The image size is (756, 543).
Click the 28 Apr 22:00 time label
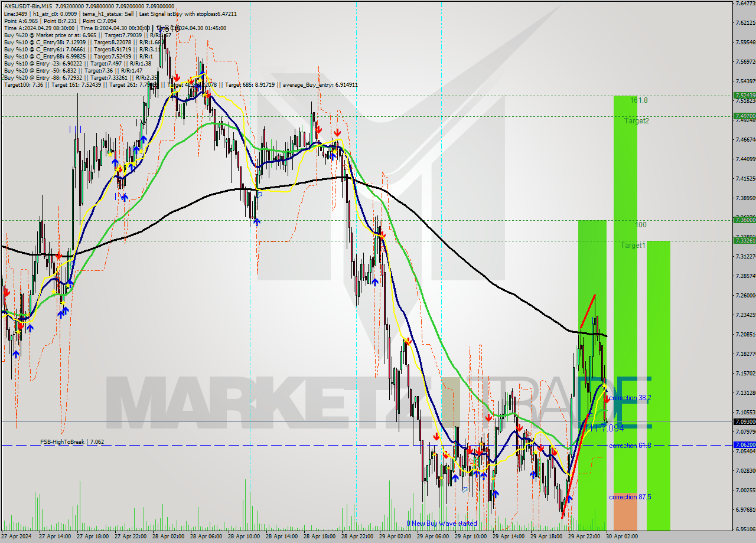357,537
